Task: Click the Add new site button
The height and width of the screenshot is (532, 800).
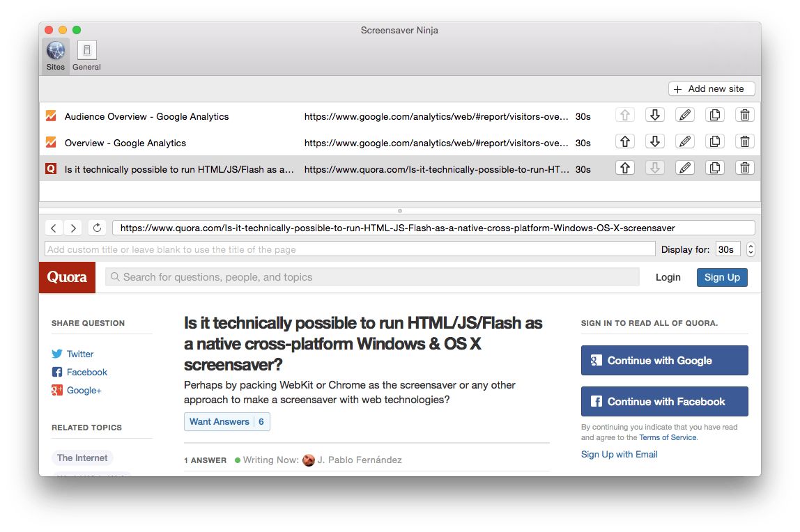Action: 711,89
